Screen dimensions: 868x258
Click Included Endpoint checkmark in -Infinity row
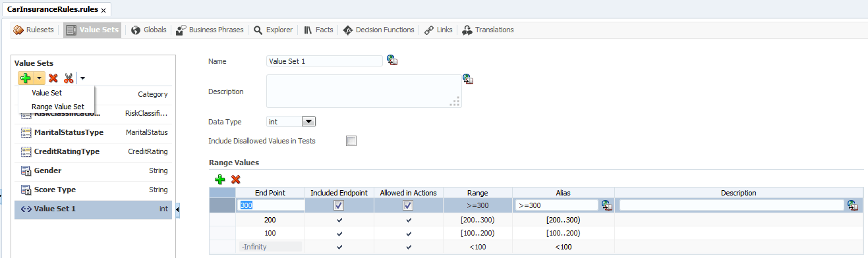click(339, 247)
